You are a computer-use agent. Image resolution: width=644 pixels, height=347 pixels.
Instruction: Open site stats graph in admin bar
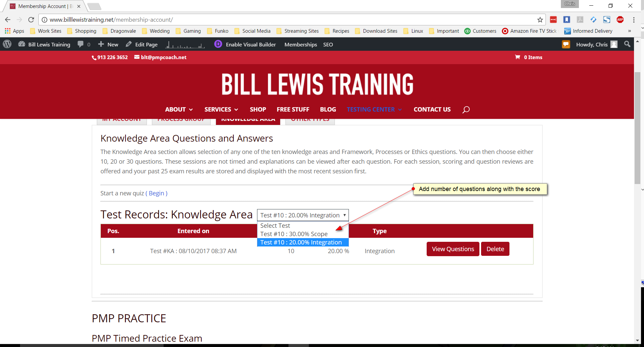[185, 44]
